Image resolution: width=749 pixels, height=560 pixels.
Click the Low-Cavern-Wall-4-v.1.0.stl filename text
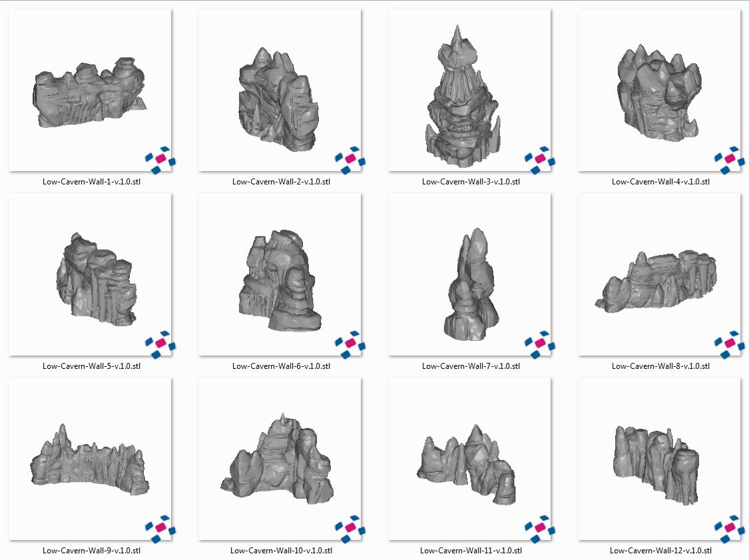tap(660, 182)
